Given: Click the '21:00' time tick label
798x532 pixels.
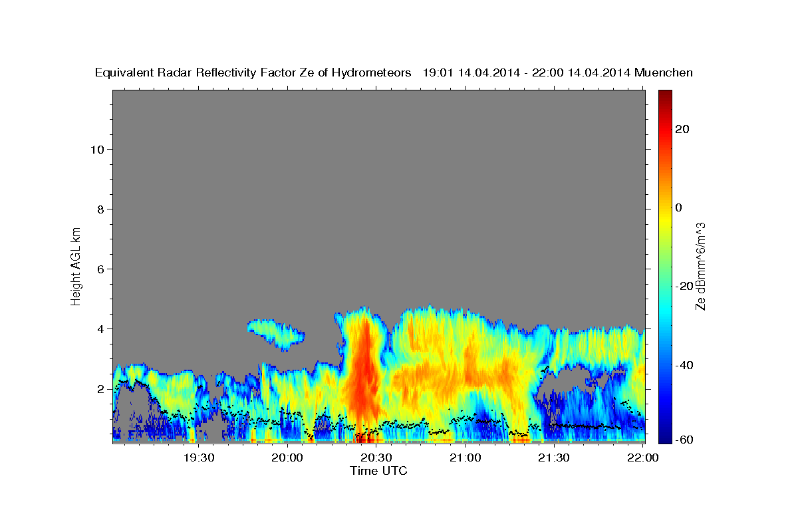Looking at the screenshot, I should tap(465, 458).
